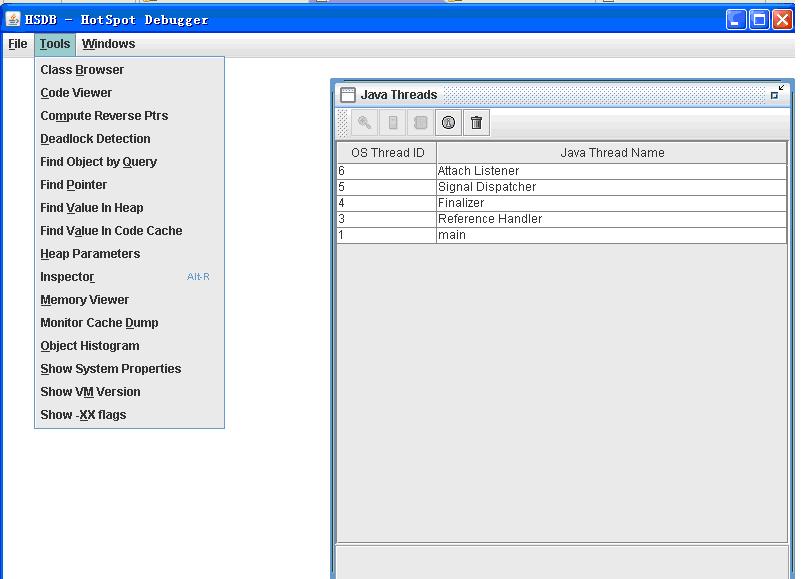812x579 pixels.
Task: Click OS Thread ID cell 5
Action: (x=387, y=187)
